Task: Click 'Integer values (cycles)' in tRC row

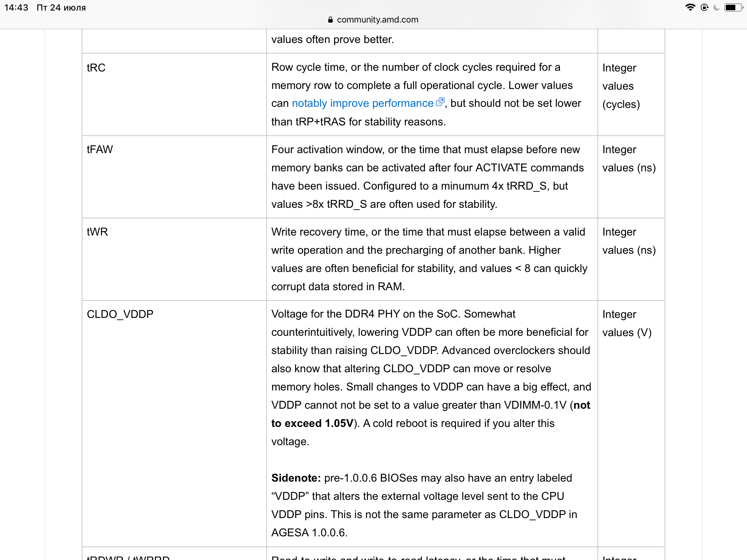Action: coord(621,86)
